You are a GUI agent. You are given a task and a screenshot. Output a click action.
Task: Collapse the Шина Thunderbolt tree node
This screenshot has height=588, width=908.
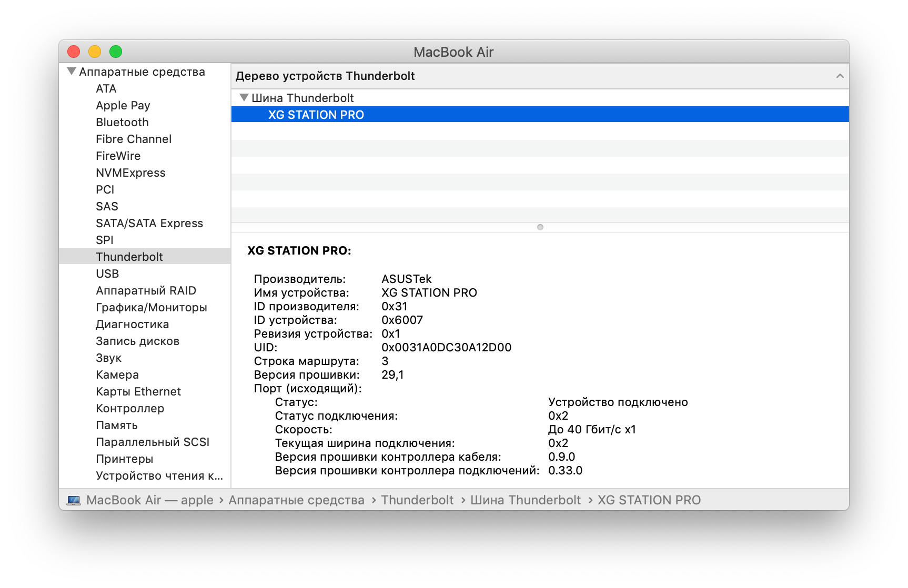coord(244,98)
